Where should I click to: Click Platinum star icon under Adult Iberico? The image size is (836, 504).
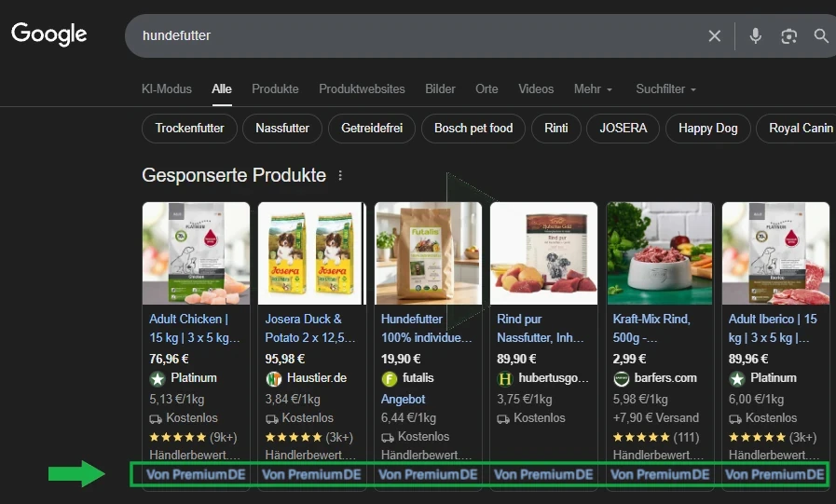click(737, 379)
